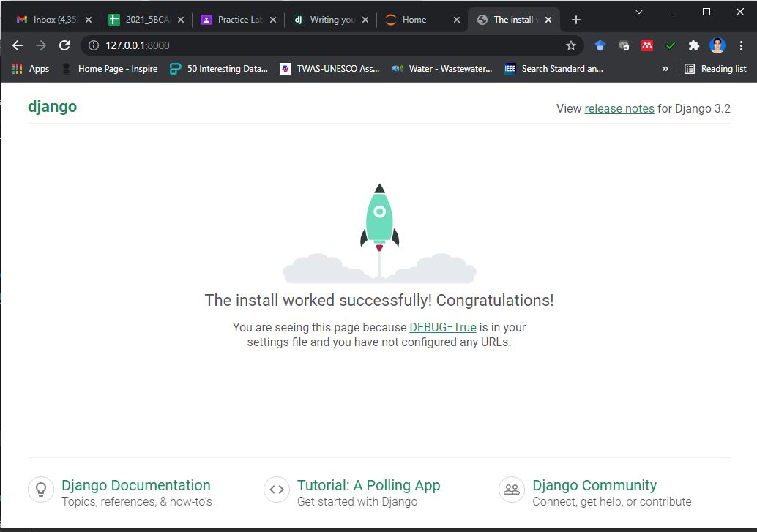Viewport: 757px width, 532px height.
Task: Open Django Community link
Action: pos(594,485)
